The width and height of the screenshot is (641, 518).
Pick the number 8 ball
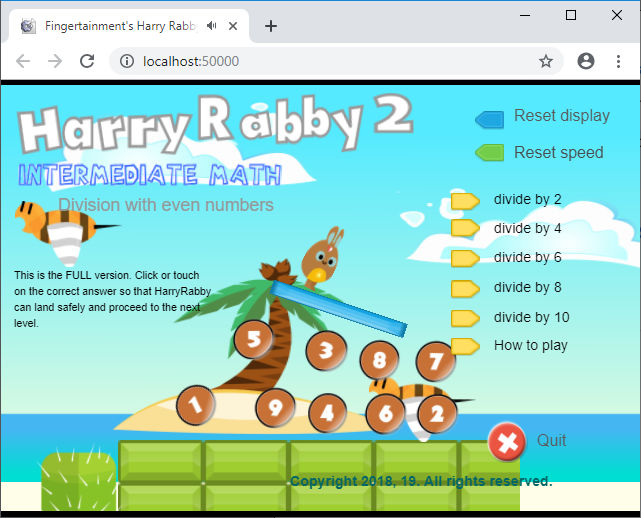point(380,360)
